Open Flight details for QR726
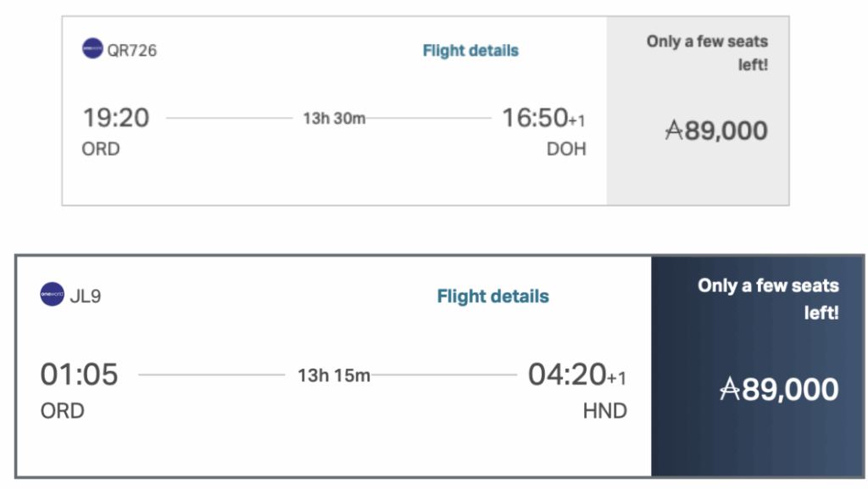Screen dimensions: 868x489 point(470,50)
